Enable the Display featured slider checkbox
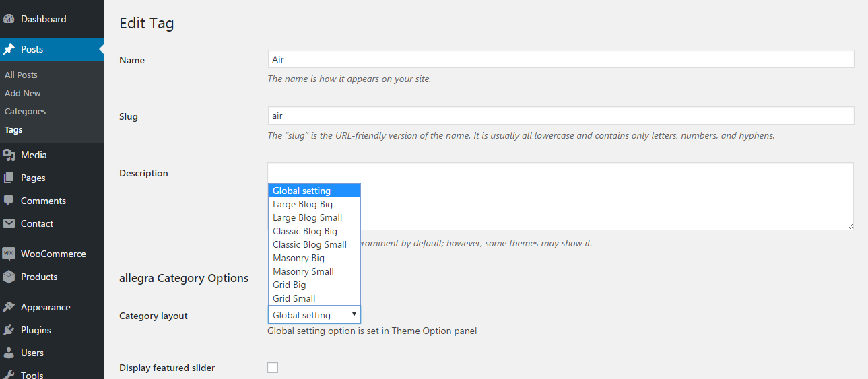Viewport: 868px width, 379px height. [273, 368]
